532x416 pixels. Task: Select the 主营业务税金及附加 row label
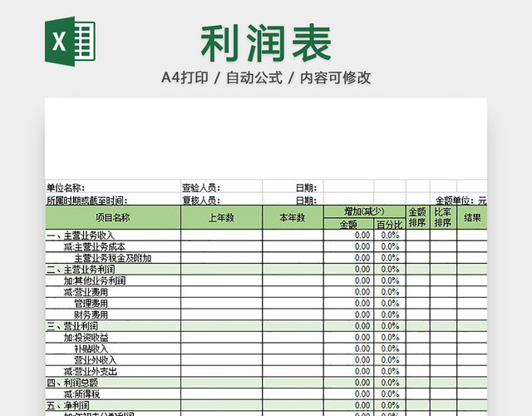(x=113, y=258)
